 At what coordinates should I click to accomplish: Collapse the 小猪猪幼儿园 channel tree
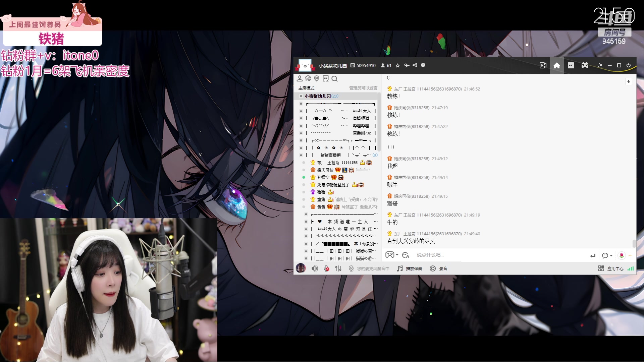(301, 96)
